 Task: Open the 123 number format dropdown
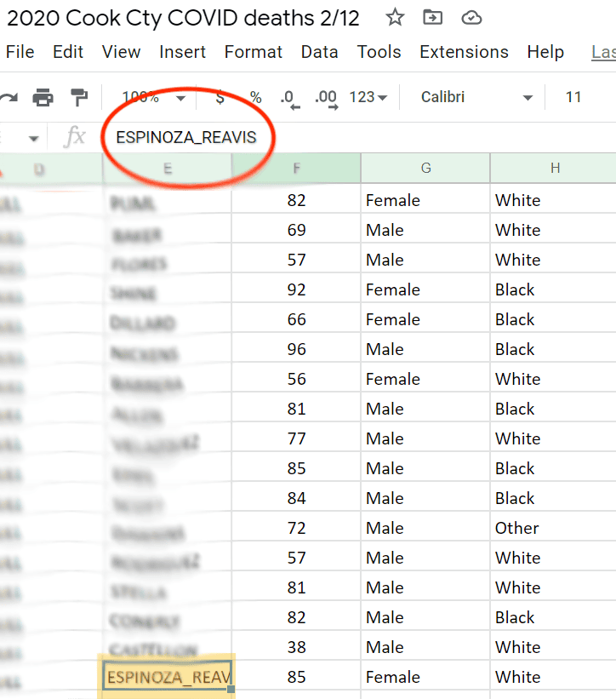pos(368,97)
